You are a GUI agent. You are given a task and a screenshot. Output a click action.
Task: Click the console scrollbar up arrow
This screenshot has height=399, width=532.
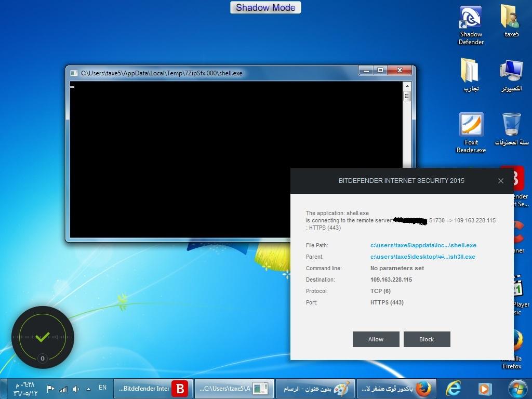407,86
